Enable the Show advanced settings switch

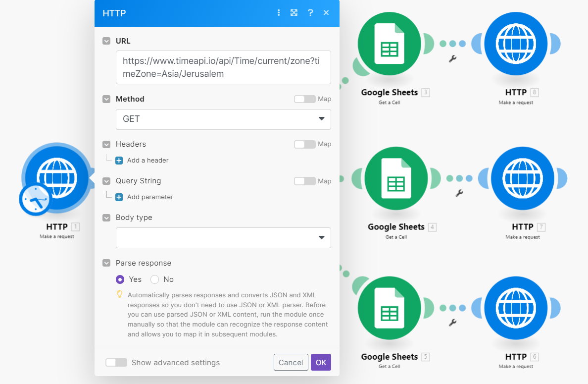click(116, 362)
